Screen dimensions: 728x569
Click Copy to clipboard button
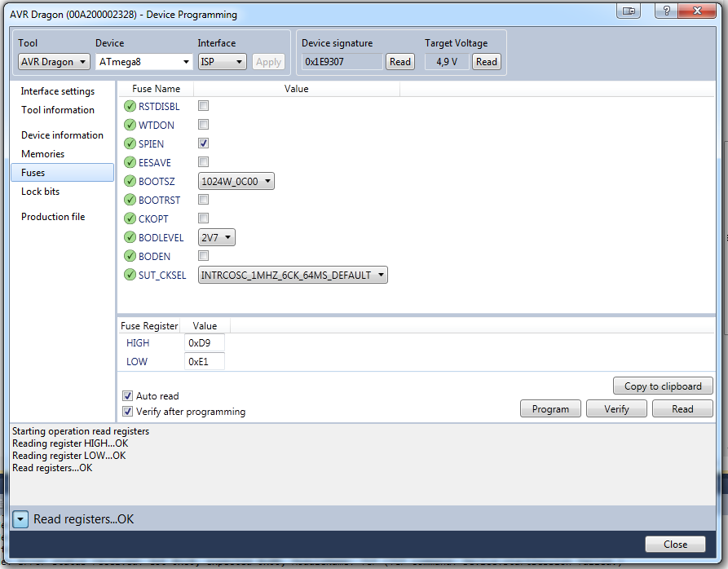(663, 386)
